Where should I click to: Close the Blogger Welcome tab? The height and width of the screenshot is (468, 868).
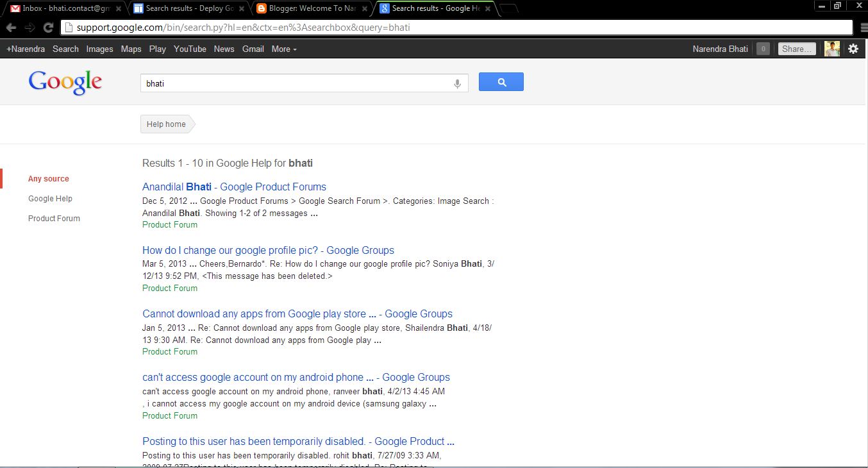[x=365, y=9]
